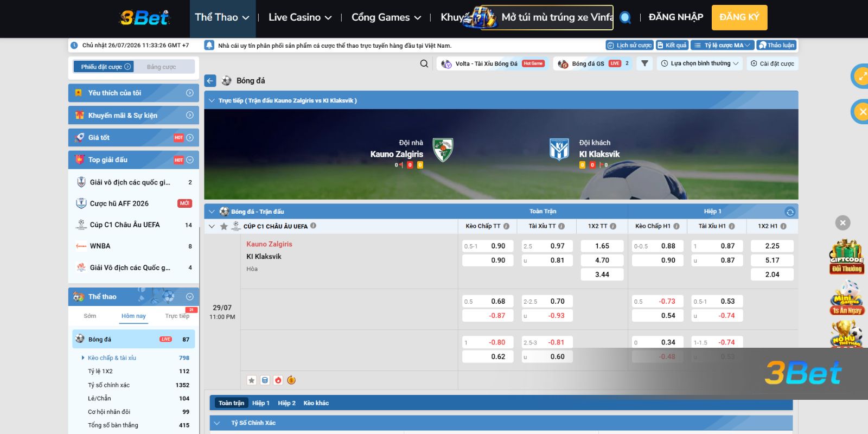
Task: Click the star icon below the match odds
Action: (x=252, y=380)
